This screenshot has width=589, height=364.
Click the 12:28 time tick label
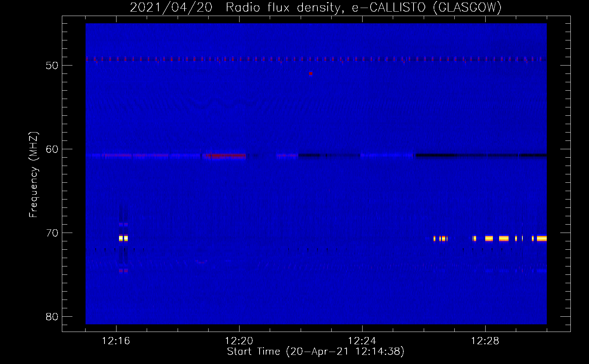tap(485, 341)
